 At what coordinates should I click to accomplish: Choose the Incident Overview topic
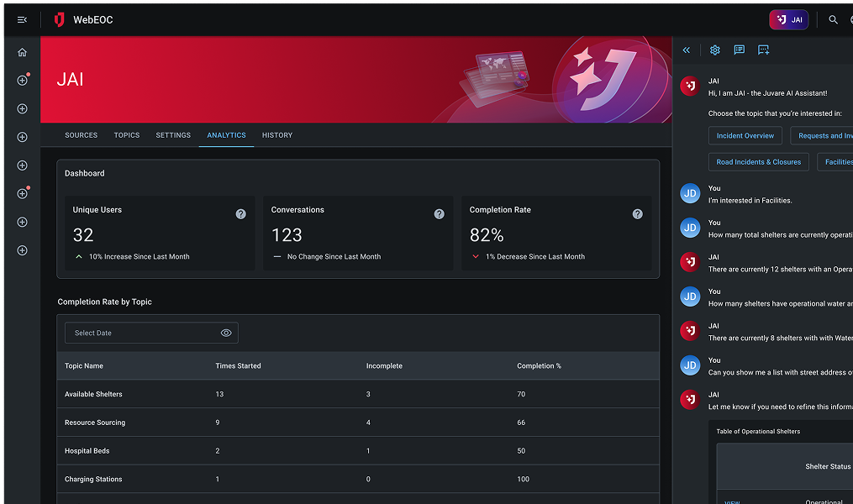[745, 135]
